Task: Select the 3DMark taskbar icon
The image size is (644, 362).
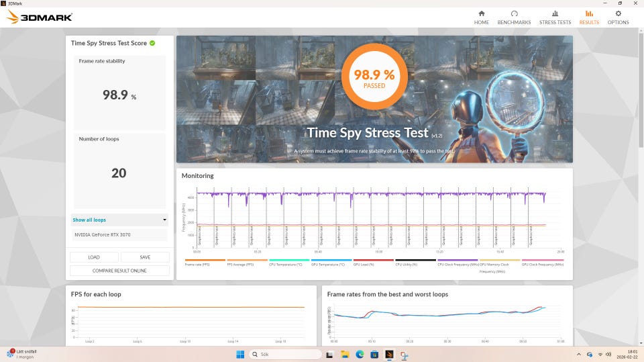Action: click(x=389, y=354)
